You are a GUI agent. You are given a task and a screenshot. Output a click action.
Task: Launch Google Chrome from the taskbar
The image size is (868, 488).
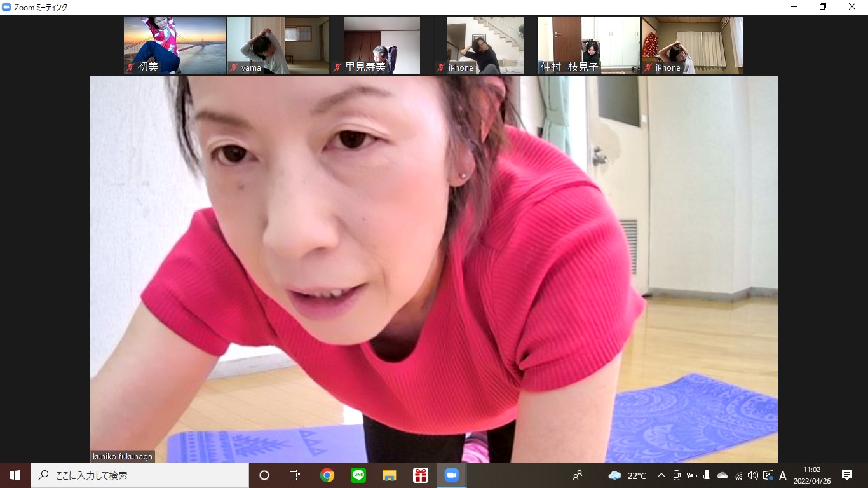(327, 475)
